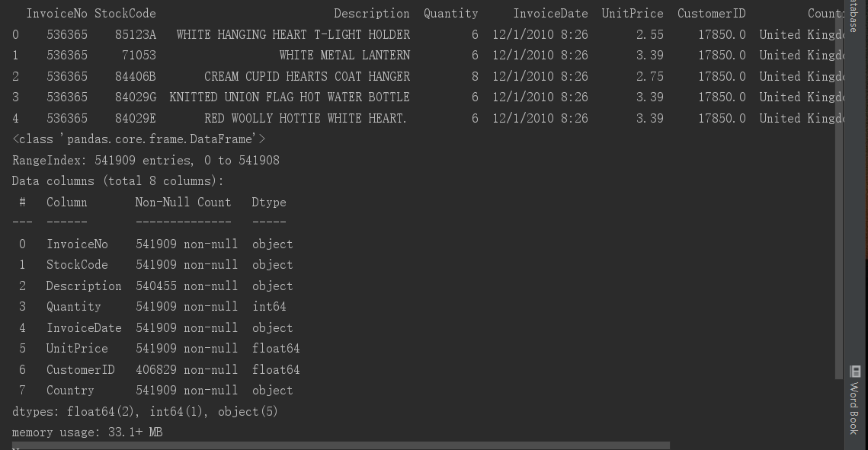Click the memory usage output line
868x450 pixels.
[88, 432]
